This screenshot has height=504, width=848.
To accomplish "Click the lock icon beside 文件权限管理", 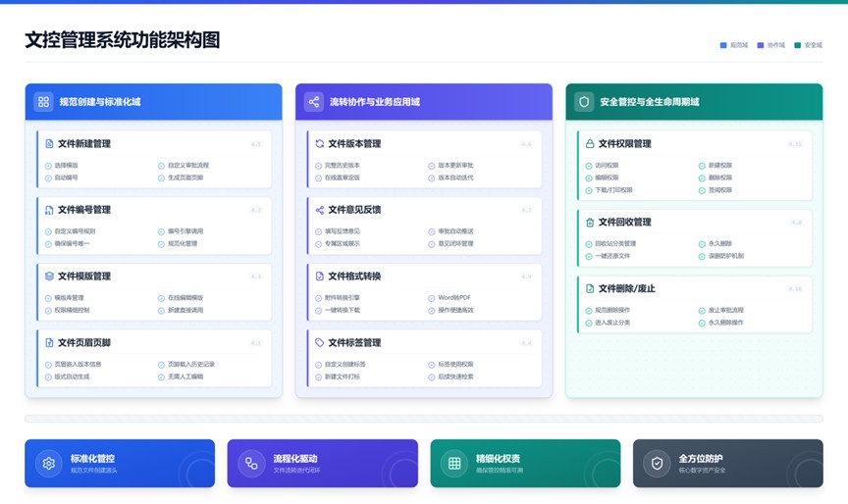I will (590, 144).
